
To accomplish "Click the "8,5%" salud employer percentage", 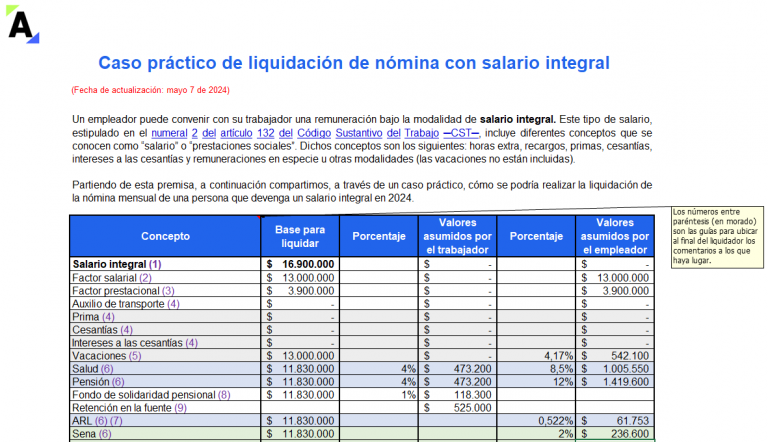I will [x=536, y=368].
